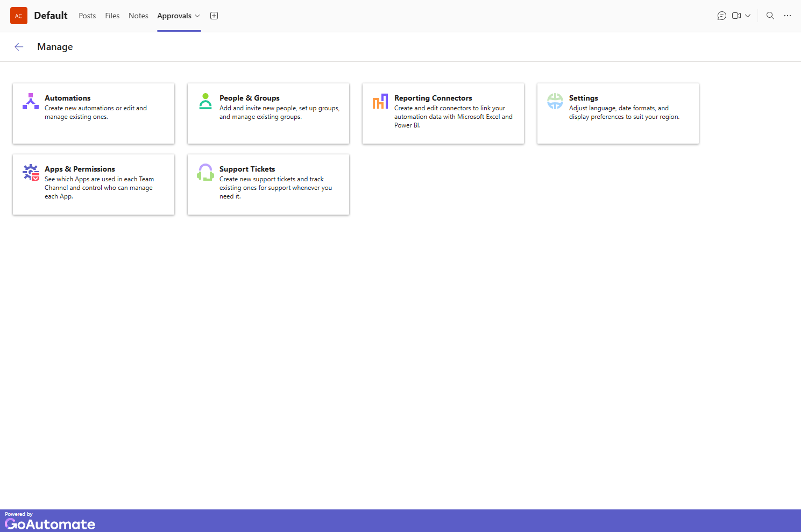
Task: Click 'Add and invite new people' description
Action: (x=279, y=112)
